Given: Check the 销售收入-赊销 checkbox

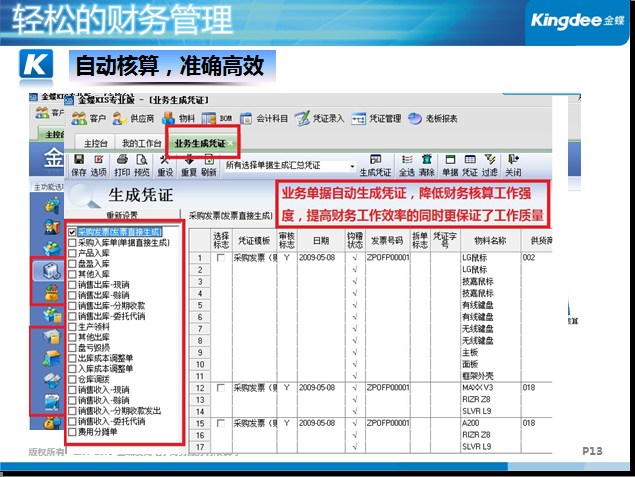Looking at the screenshot, I should [x=72, y=400].
